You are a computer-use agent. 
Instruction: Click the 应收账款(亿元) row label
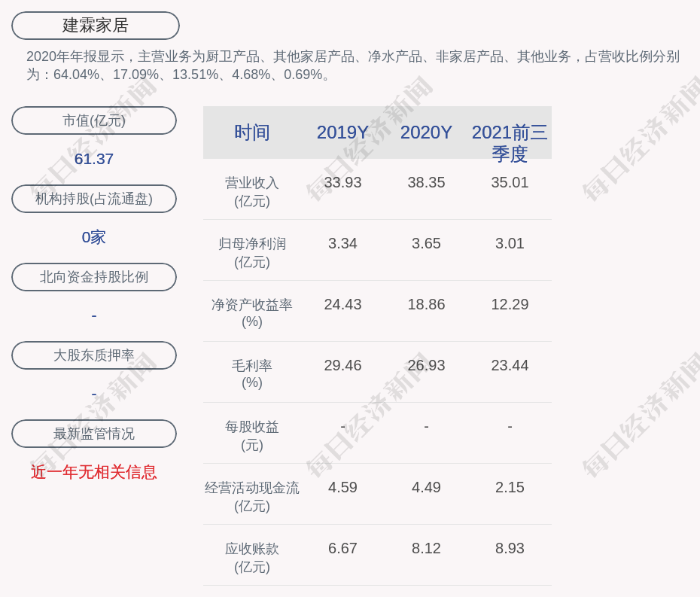(x=252, y=558)
